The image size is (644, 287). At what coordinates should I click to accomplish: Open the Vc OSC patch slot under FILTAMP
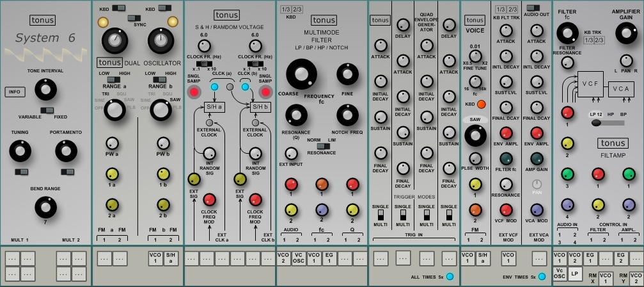[x=560, y=274]
